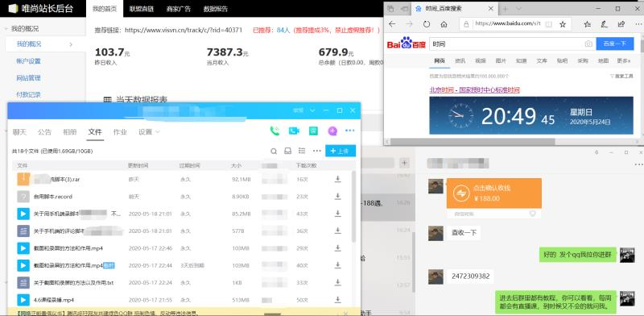The height and width of the screenshot is (316, 644).
Task: Start a video call from the group toolbar
Action: tap(294, 131)
